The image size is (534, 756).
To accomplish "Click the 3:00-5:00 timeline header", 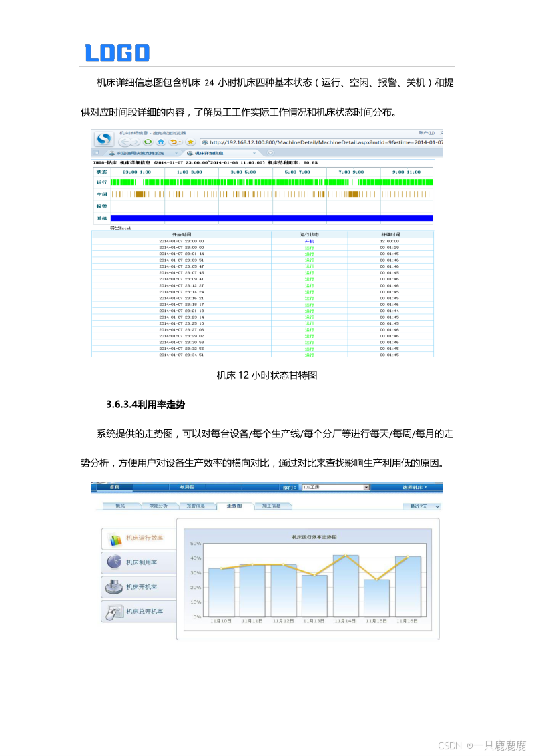I will 244,172.
